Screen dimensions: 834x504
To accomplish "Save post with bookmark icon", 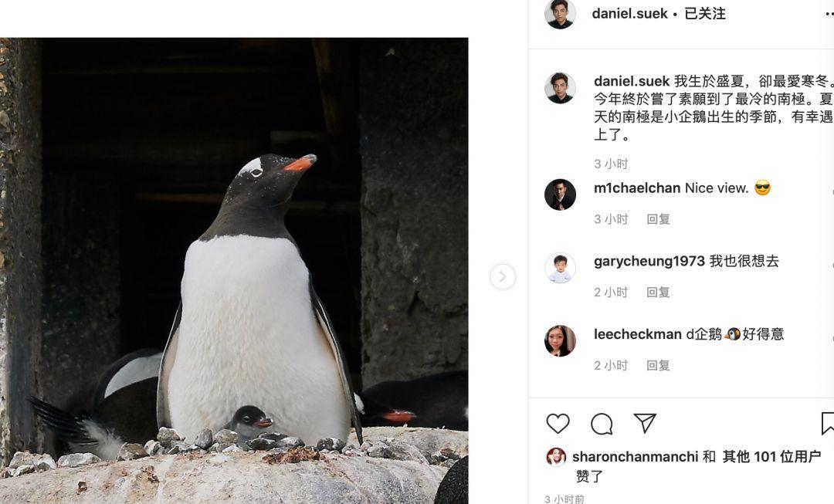I will (x=828, y=424).
